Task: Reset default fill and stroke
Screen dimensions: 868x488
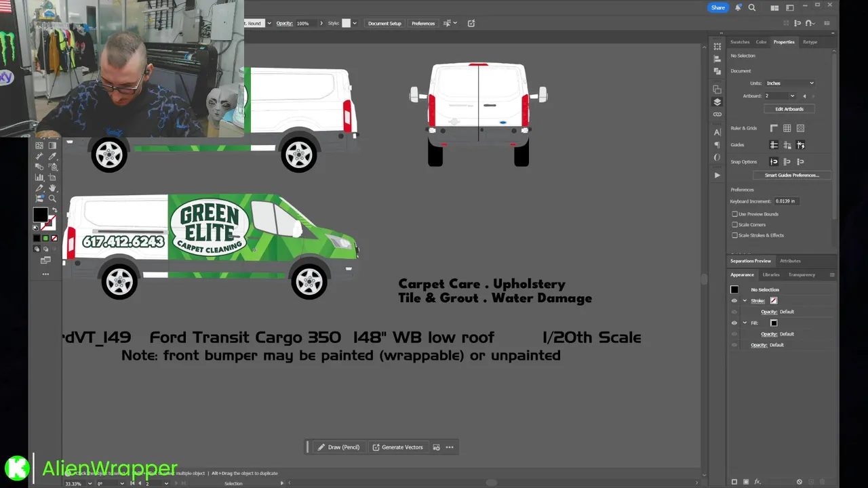Action: pyautogui.click(x=36, y=227)
